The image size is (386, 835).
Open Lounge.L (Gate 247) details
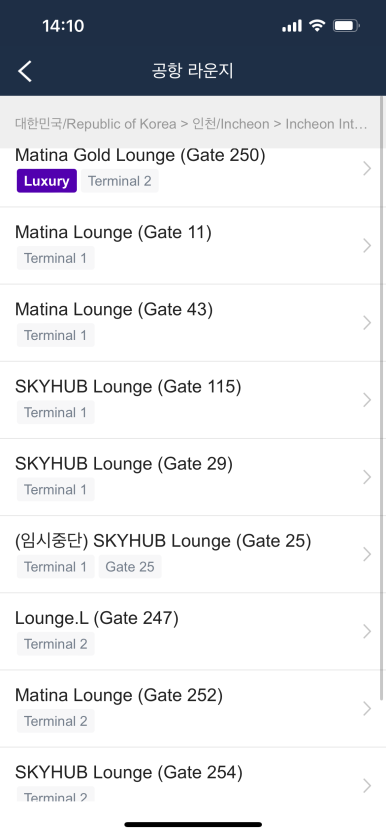[x=193, y=632]
